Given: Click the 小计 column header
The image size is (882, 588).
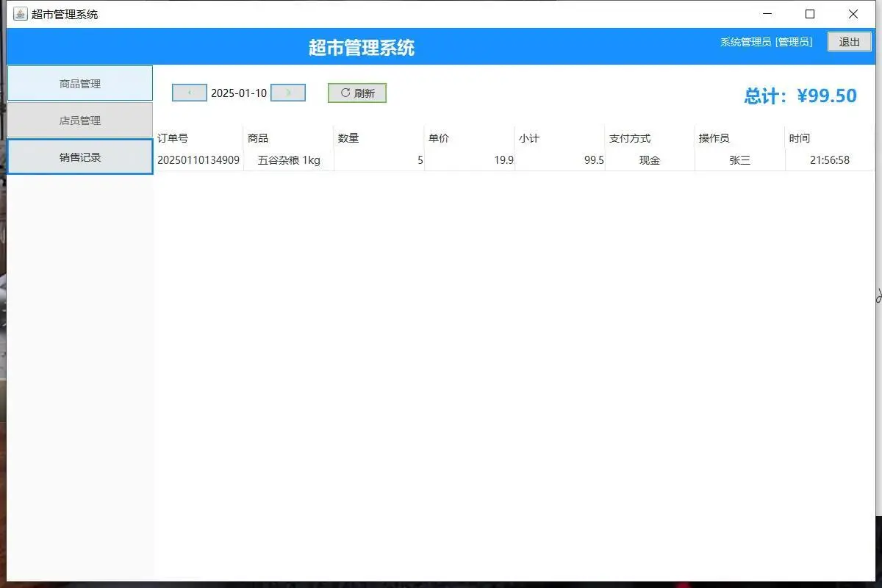Looking at the screenshot, I should pos(529,138).
